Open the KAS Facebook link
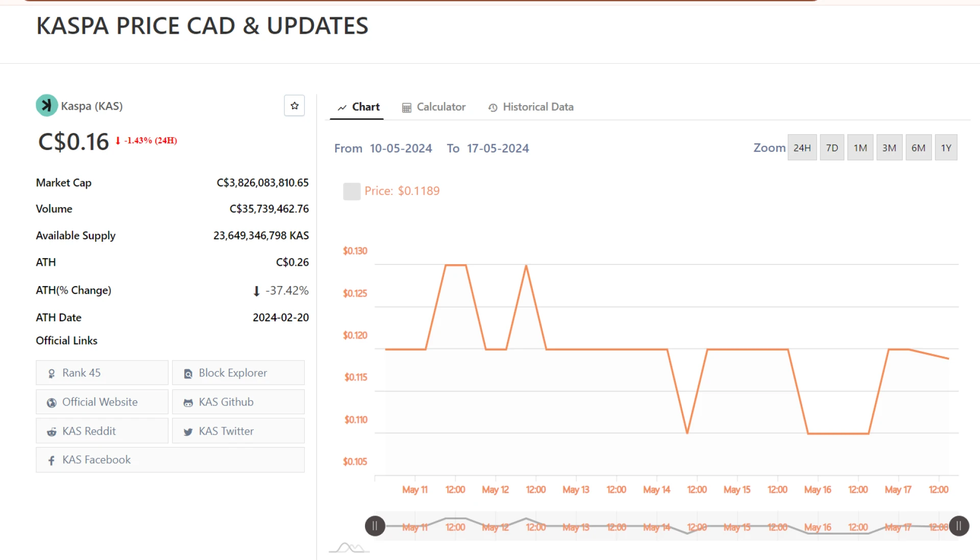The height and width of the screenshot is (560, 980). (170, 460)
